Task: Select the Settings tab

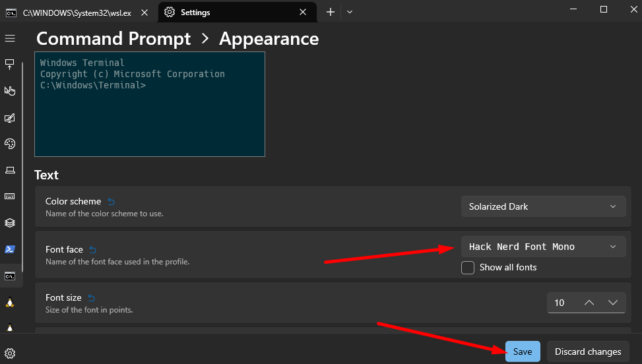Action: pyautogui.click(x=228, y=12)
